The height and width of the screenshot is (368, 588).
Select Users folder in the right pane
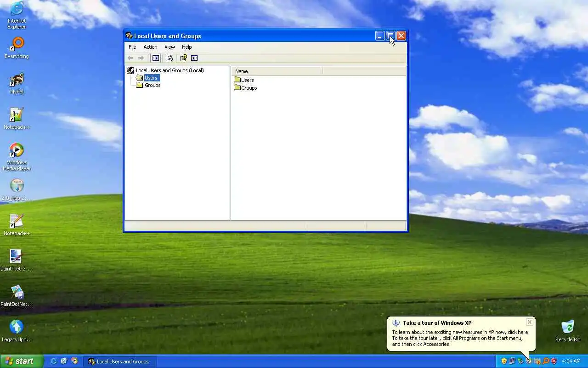coord(244,80)
